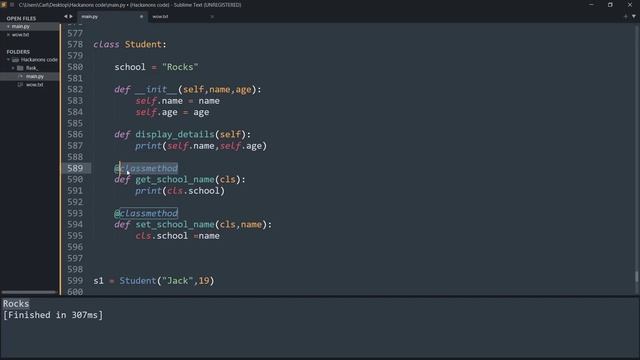Click highlighted @classmethod on line 589
Image resolution: width=640 pixels, height=360 pixels.
pos(146,168)
